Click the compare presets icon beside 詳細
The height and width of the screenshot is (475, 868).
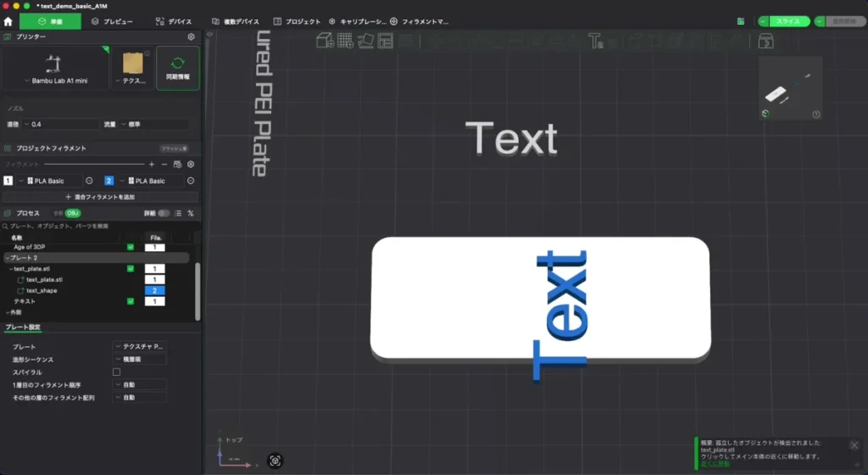pos(191,213)
